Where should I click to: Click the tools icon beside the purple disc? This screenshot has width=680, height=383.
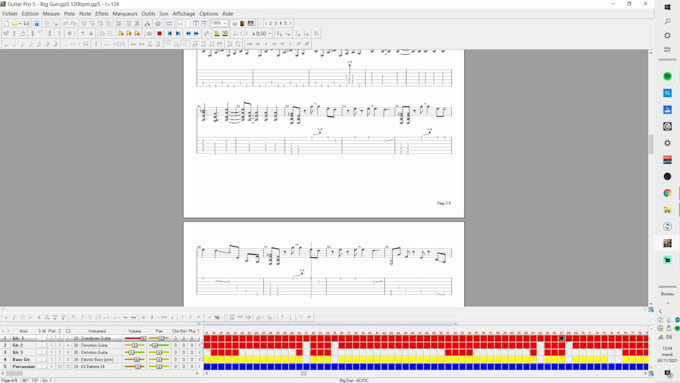[147, 23]
